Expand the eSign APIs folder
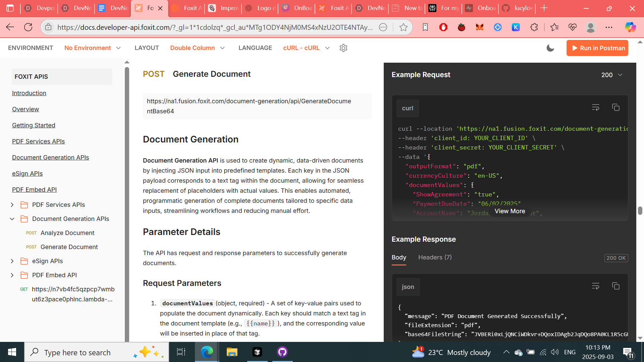The height and width of the screenshot is (362, 644). (x=12, y=261)
